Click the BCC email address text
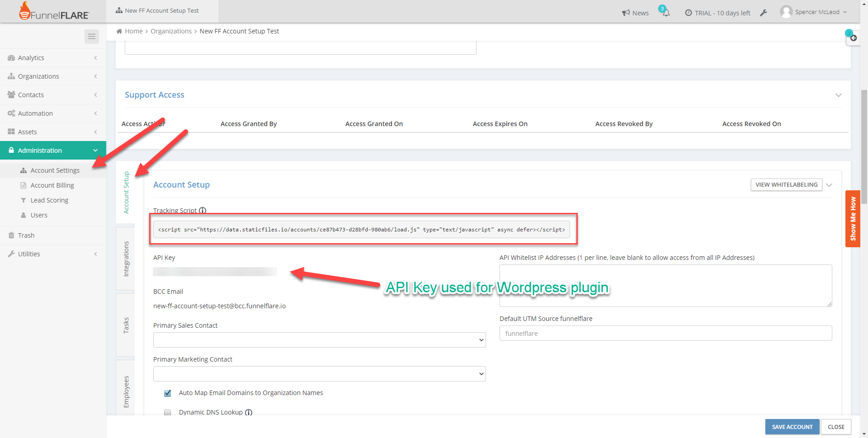Screen dimensions: 868x438 click(219, 306)
